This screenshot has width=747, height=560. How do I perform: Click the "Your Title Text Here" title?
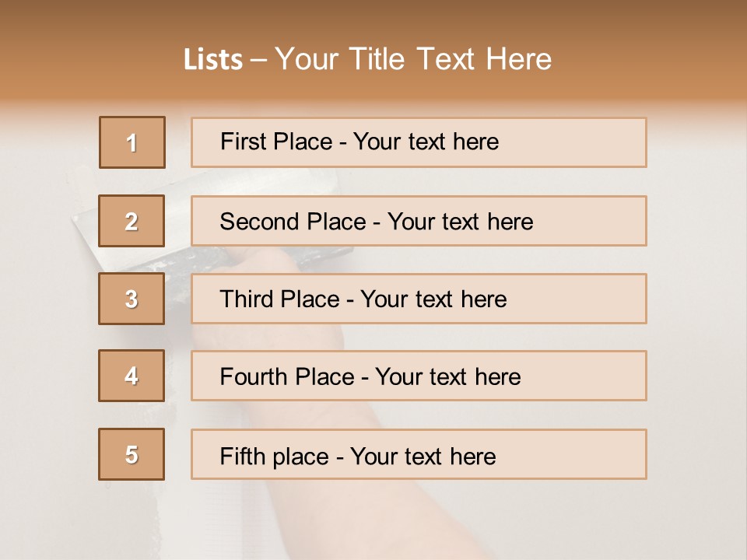(412, 59)
